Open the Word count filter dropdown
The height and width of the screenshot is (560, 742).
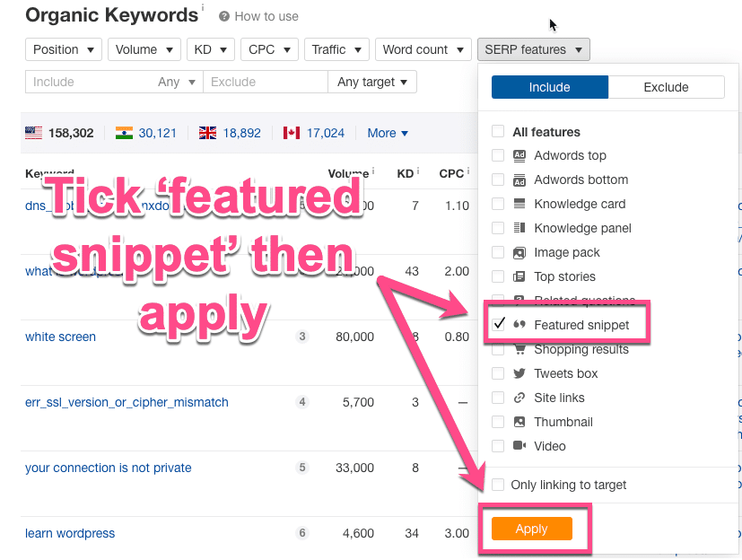click(x=423, y=49)
